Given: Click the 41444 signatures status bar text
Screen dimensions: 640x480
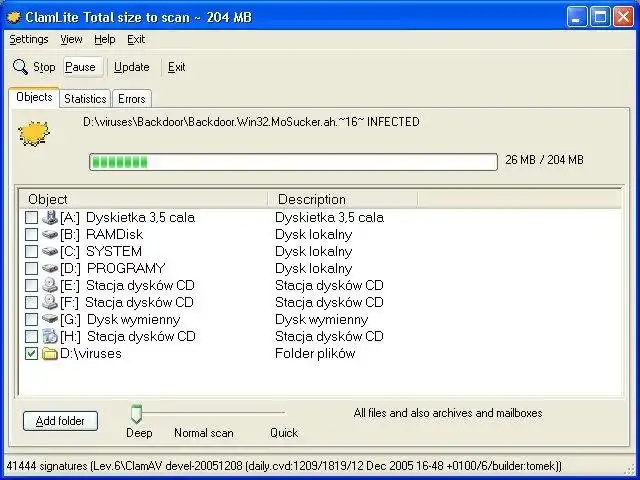Looking at the screenshot, I should (284, 466).
